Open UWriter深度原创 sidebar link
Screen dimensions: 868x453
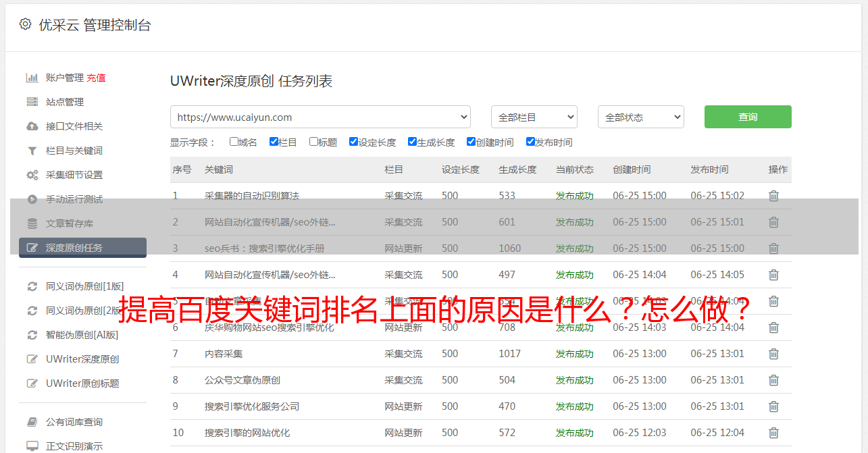click(x=82, y=359)
